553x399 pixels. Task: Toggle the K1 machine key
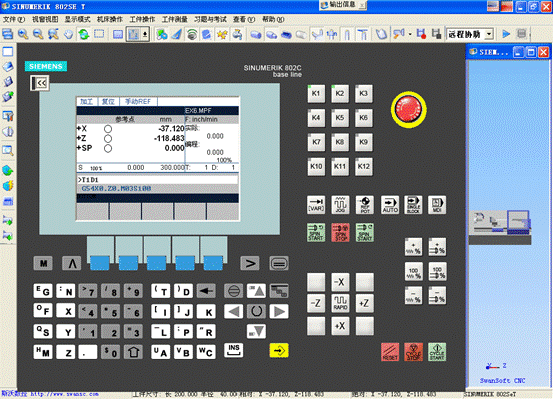coord(316,94)
